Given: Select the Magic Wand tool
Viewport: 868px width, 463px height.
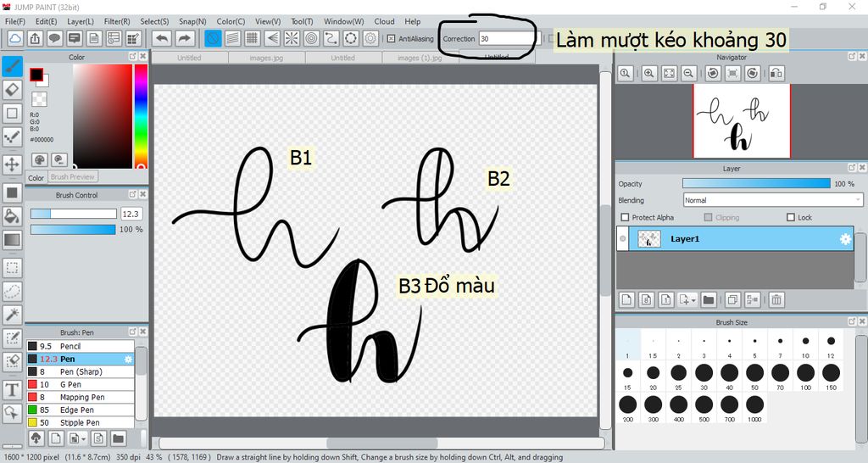Looking at the screenshot, I should (x=12, y=315).
